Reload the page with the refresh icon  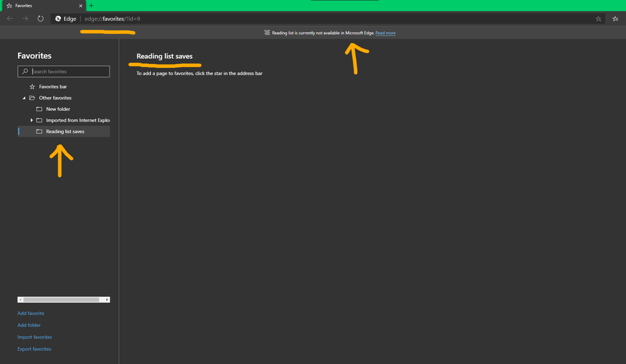click(40, 19)
